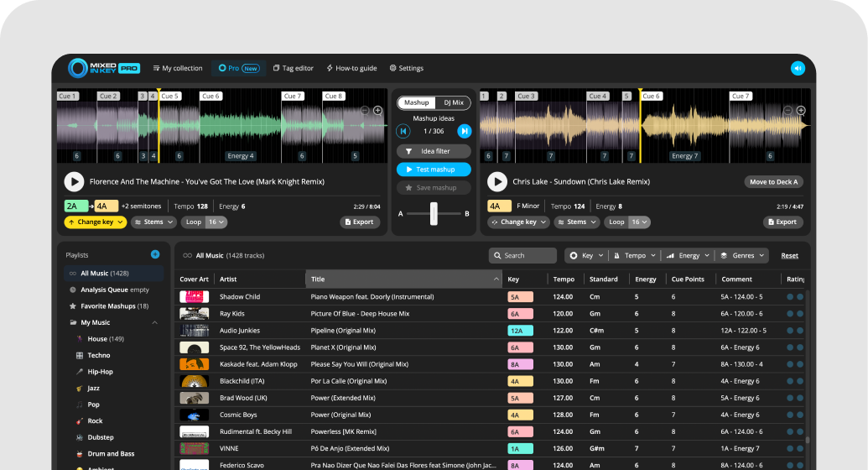Screen dimensions: 868x470
Task: Click the track search field
Action: click(x=522, y=255)
